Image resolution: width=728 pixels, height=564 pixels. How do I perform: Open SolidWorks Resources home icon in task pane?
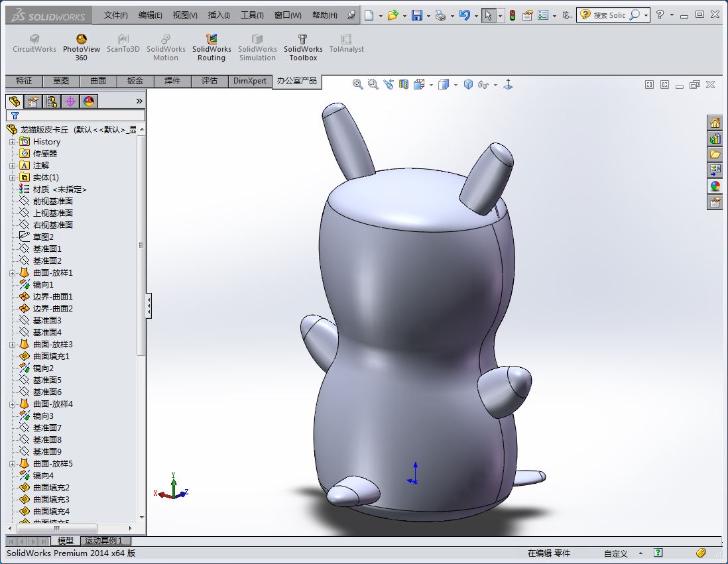[x=715, y=123]
